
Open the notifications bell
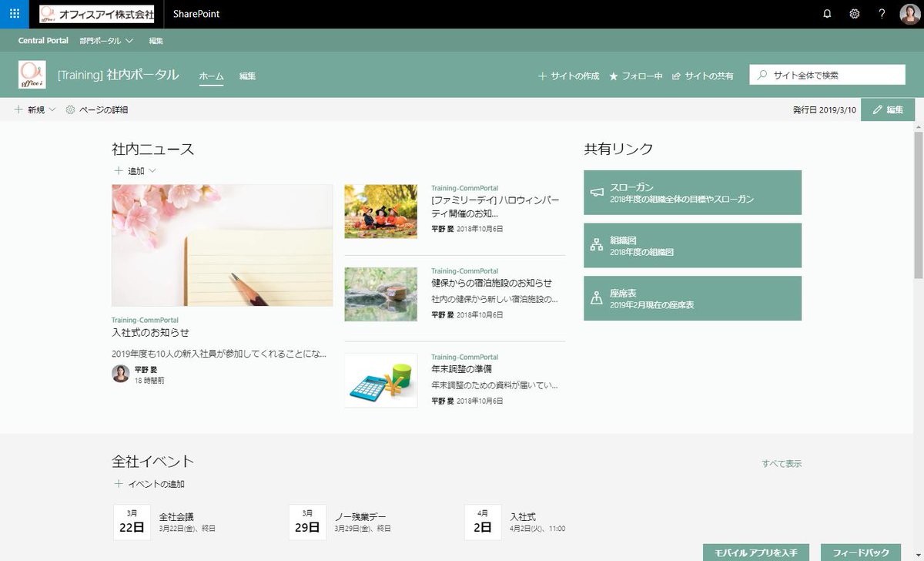pyautogui.click(x=827, y=14)
